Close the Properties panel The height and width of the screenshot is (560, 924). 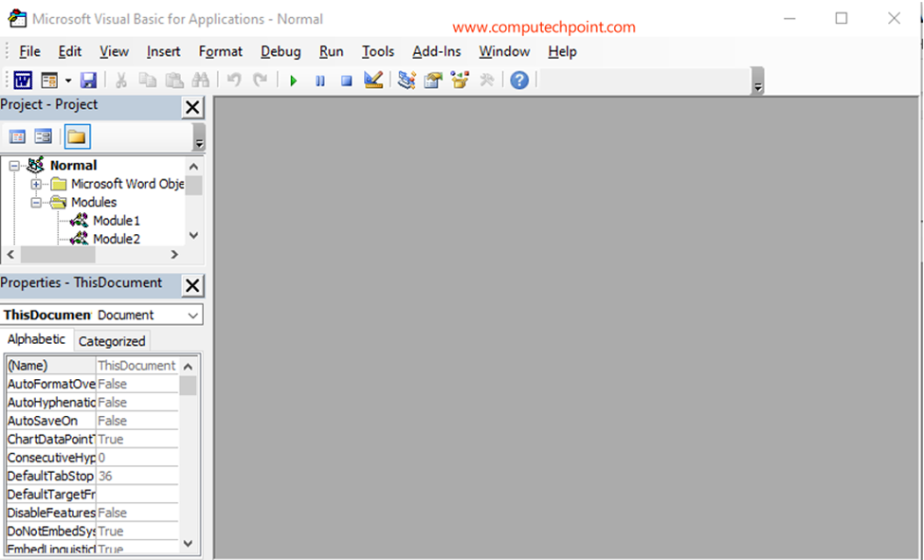click(x=192, y=286)
